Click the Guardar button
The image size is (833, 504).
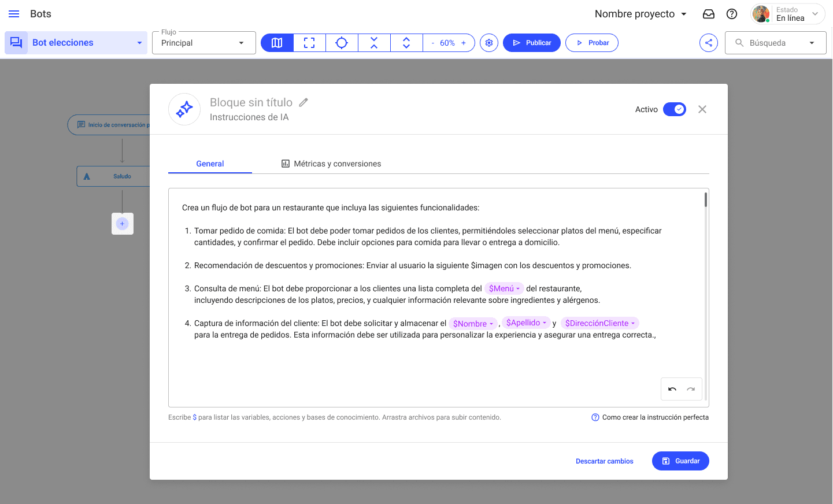(x=680, y=461)
